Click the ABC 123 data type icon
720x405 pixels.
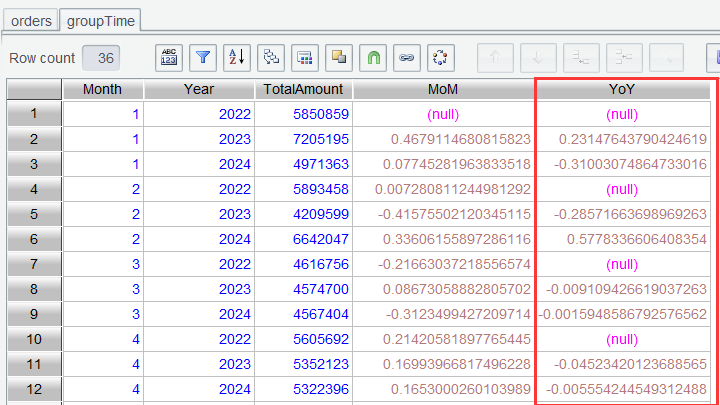click(x=169, y=58)
